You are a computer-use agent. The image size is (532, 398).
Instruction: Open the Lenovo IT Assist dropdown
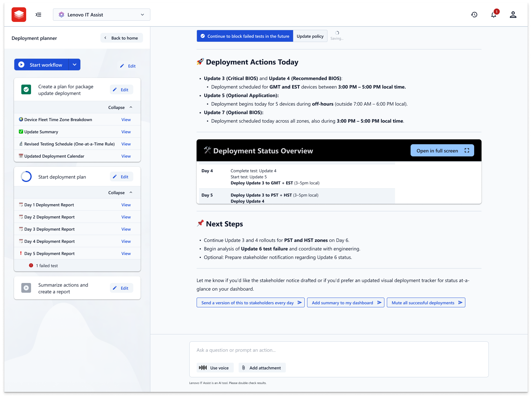[x=102, y=15]
